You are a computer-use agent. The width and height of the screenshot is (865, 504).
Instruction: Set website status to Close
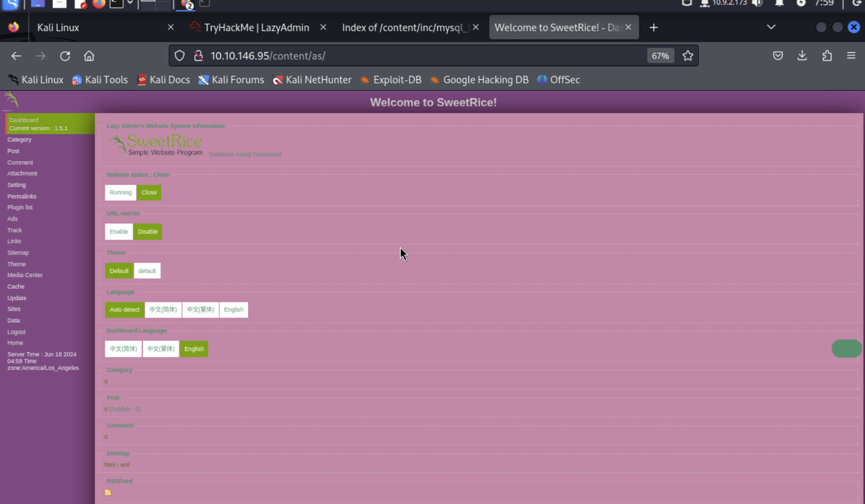[149, 193]
